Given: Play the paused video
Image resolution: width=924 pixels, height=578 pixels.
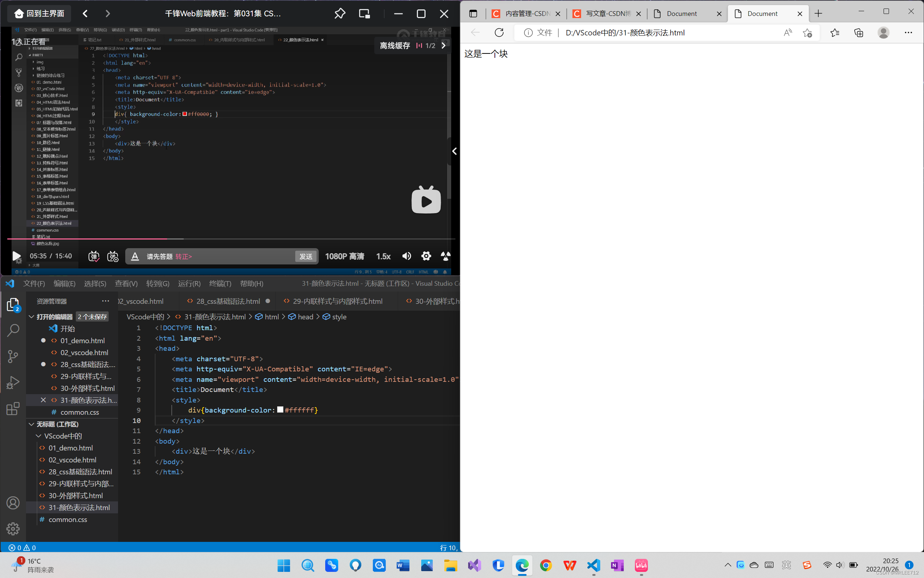Looking at the screenshot, I should pyautogui.click(x=16, y=256).
